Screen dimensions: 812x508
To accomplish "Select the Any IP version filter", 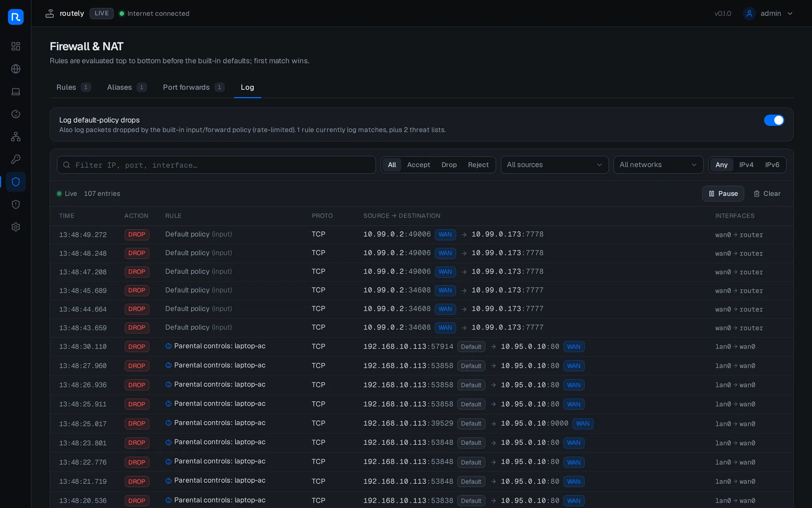I will click(x=721, y=165).
